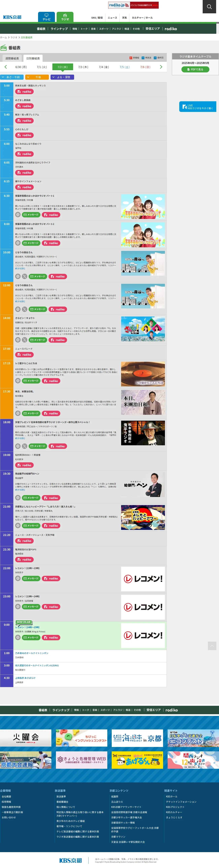Open website globe for レコメン！(24時〜25時)
This screenshot has width=219, height=868.
[x=18, y=638]
